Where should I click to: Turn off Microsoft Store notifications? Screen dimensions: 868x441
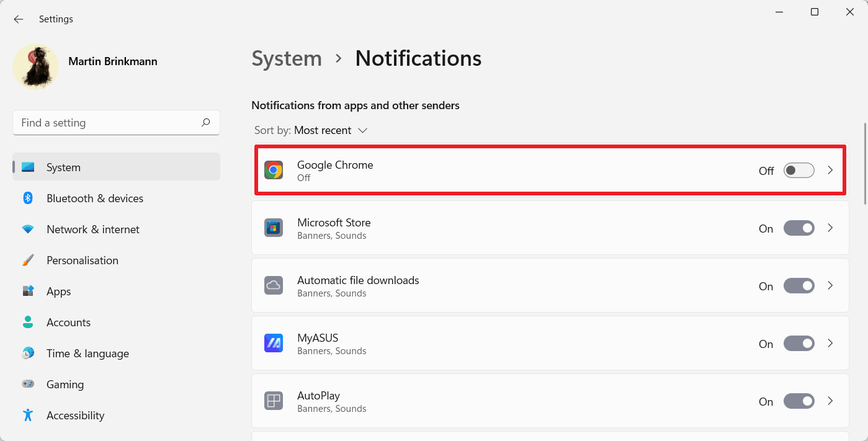point(799,228)
